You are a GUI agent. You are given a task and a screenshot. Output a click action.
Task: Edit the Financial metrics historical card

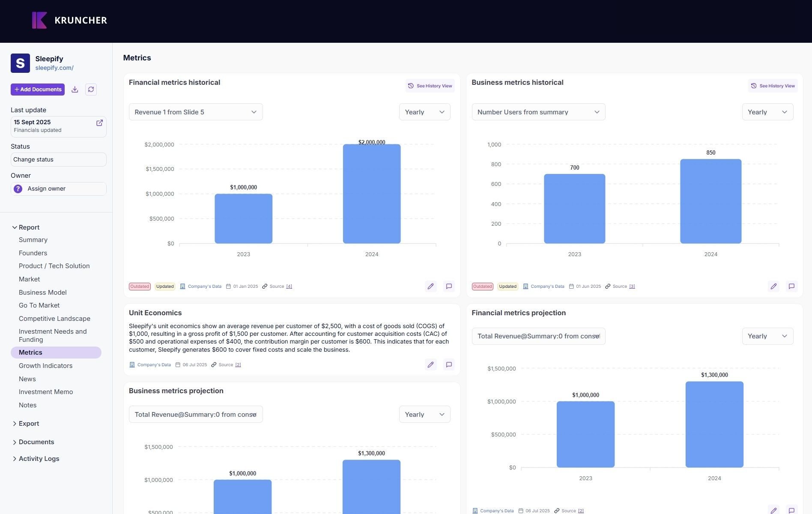click(x=430, y=287)
